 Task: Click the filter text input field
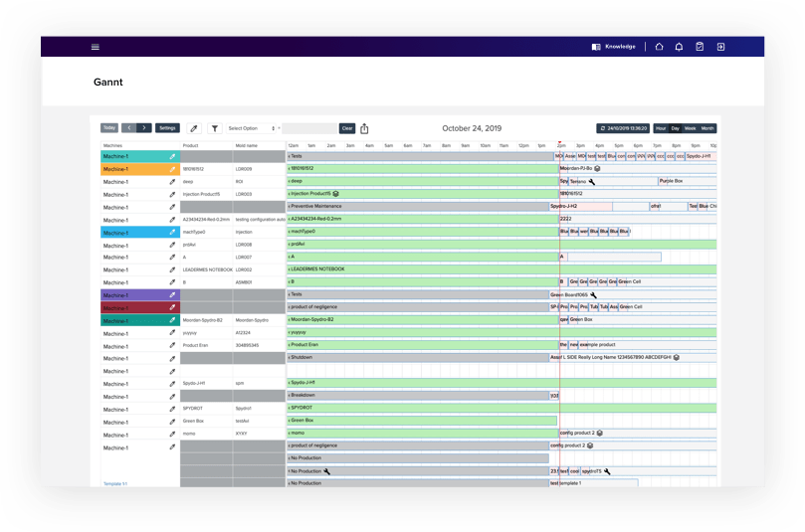pyautogui.click(x=310, y=128)
